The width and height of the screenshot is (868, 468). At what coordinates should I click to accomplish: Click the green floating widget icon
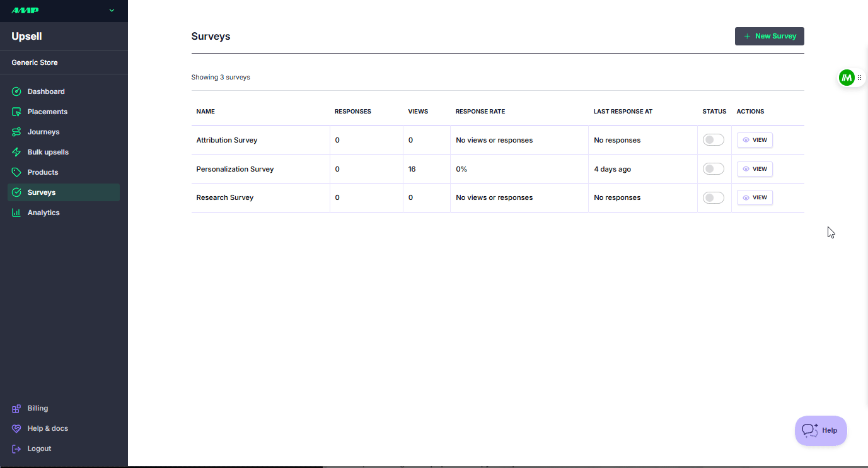[847, 78]
